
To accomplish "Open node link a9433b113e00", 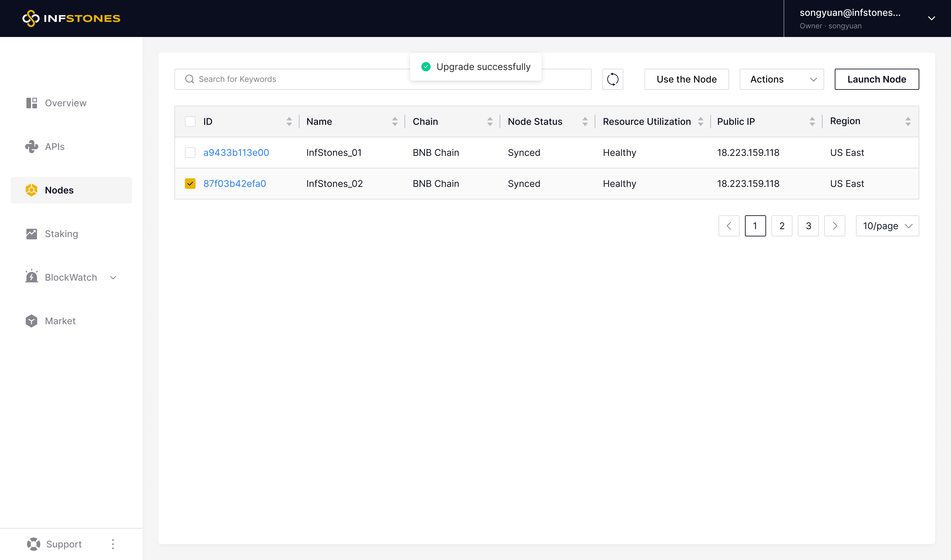I will [x=236, y=153].
